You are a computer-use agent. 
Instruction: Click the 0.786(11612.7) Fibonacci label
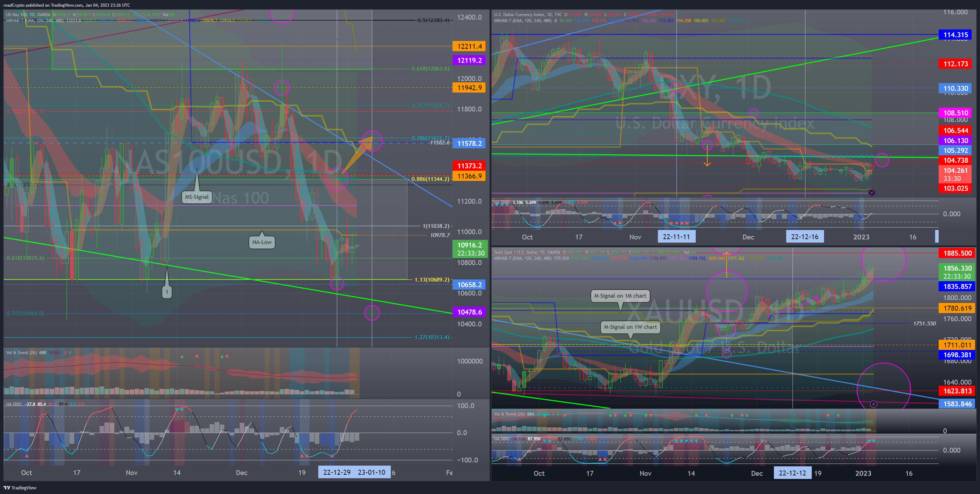coord(430,138)
